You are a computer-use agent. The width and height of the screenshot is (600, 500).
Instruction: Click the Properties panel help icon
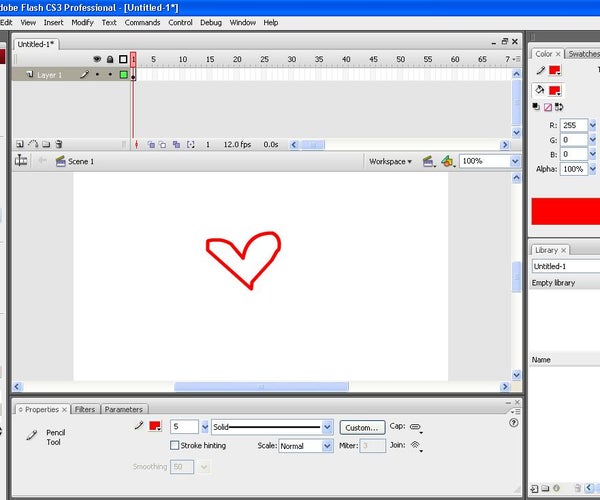pyautogui.click(x=514, y=423)
